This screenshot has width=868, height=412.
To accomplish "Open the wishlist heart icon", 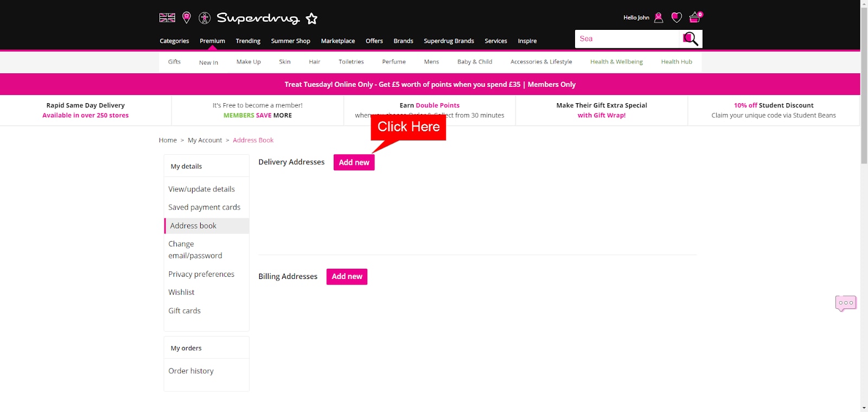I will tap(676, 17).
